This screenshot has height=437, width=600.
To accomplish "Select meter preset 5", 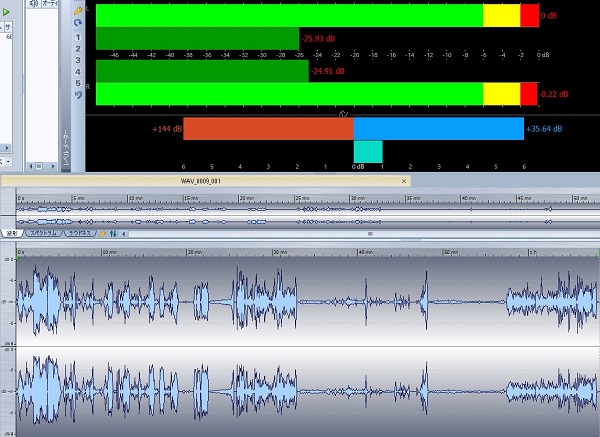I will click(78, 83).
